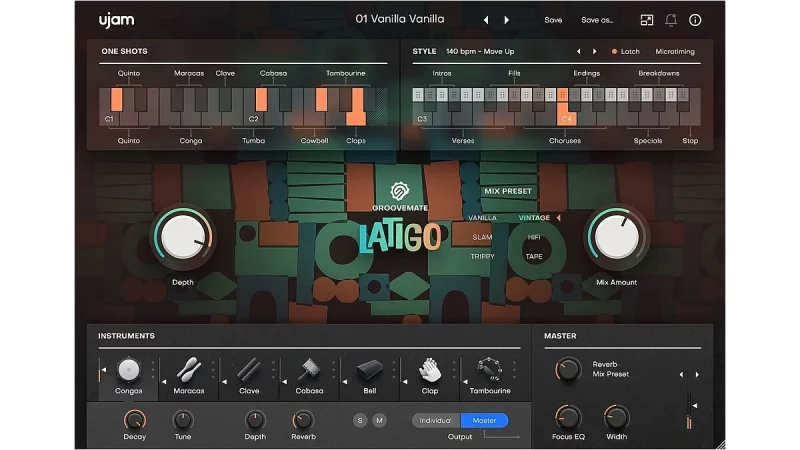Select the Clap instrument icon
Viewport: 800px width, 450px height.
pyautogui.click(x=430, y=370)
